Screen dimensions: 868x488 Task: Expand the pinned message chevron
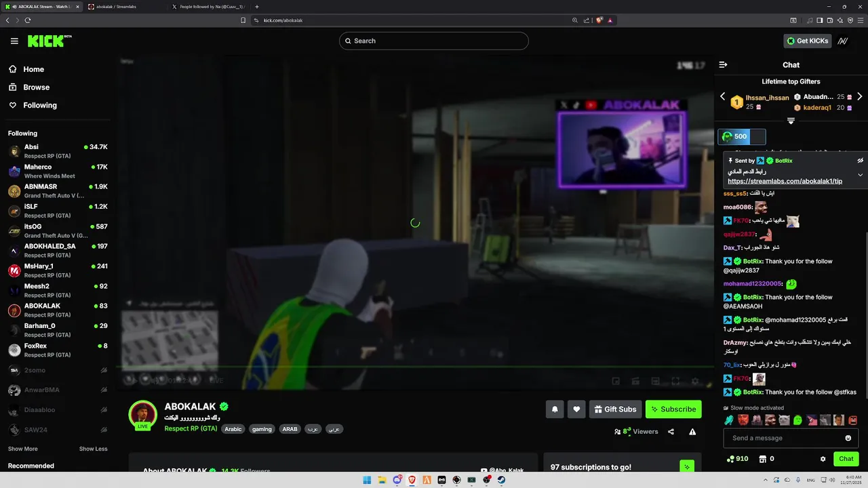(860, 175)
